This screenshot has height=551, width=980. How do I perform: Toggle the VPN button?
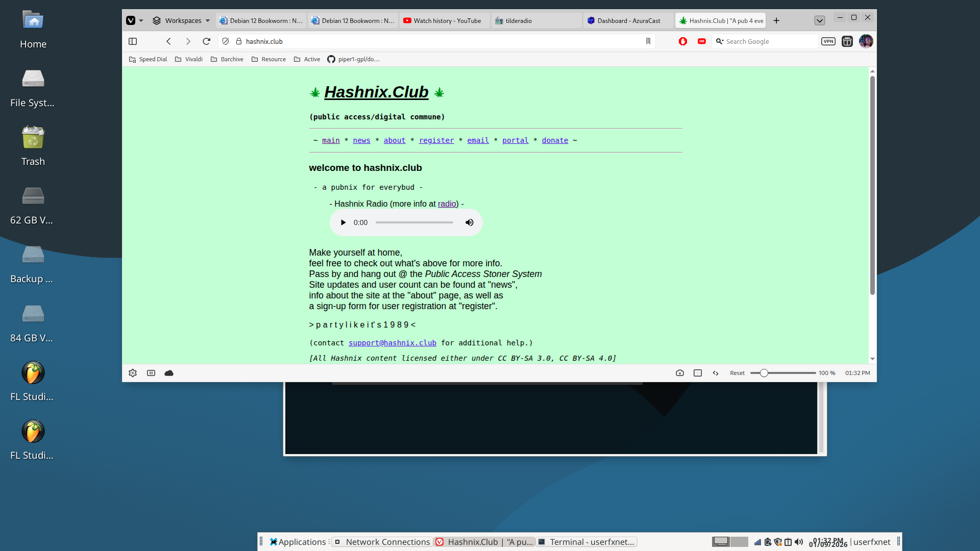click(x=828, y=41)
